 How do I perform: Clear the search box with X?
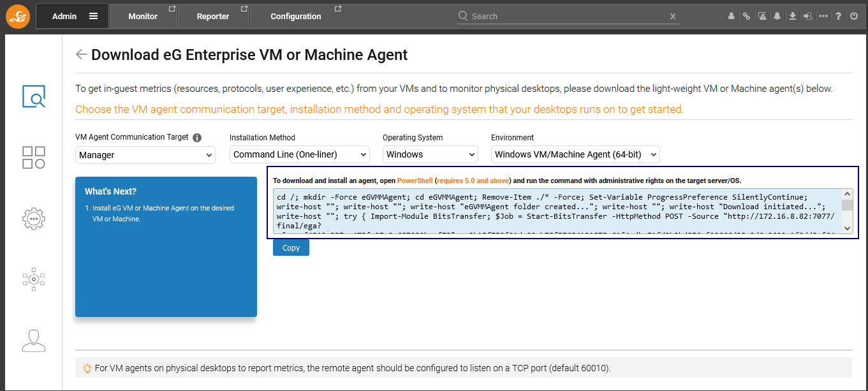673,17
